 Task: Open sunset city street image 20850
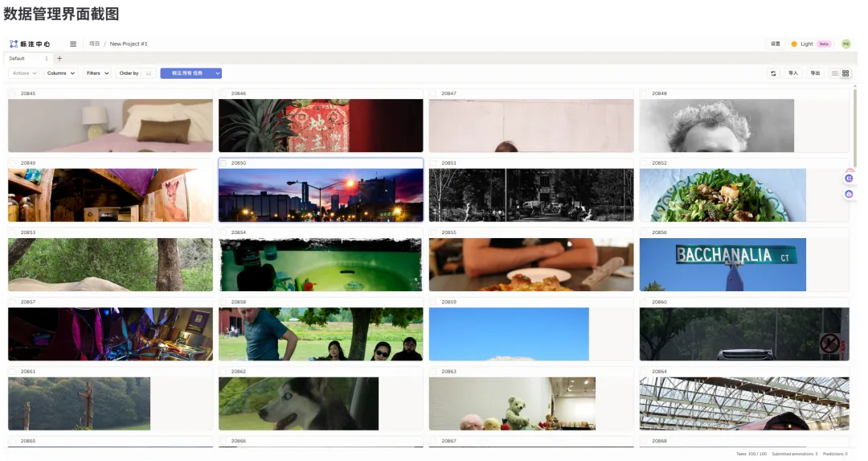321,195
